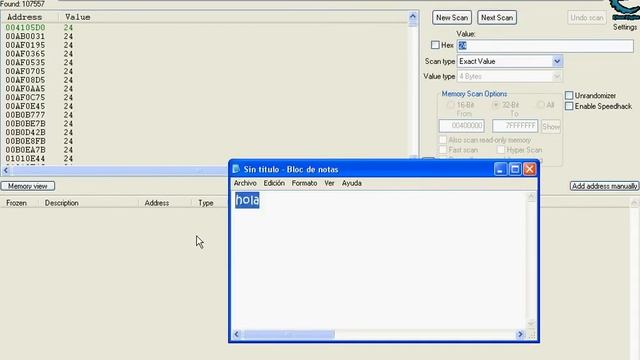Click the scan Value input field
This screenshot has height=360, width=640.
[x=545, y=45]
